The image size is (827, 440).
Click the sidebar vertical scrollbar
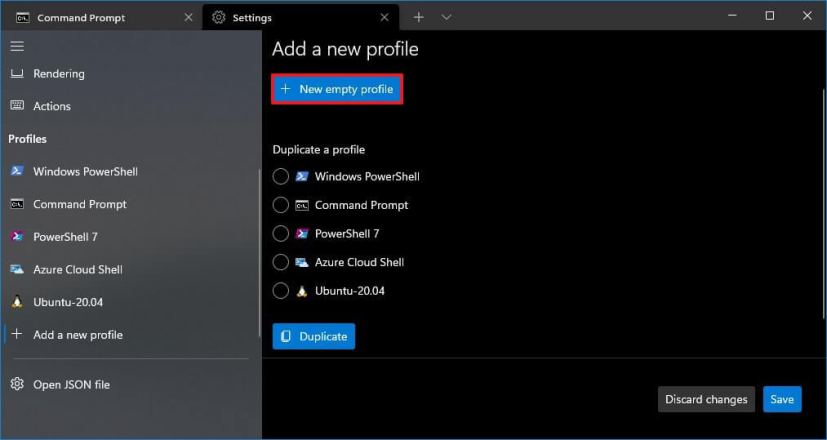(259, 252)
